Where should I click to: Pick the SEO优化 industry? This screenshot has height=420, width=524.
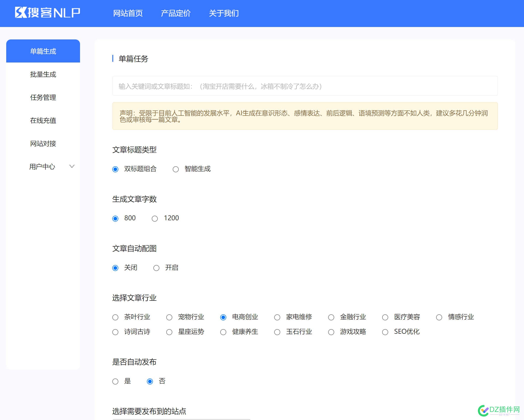(x=385, y=332)
